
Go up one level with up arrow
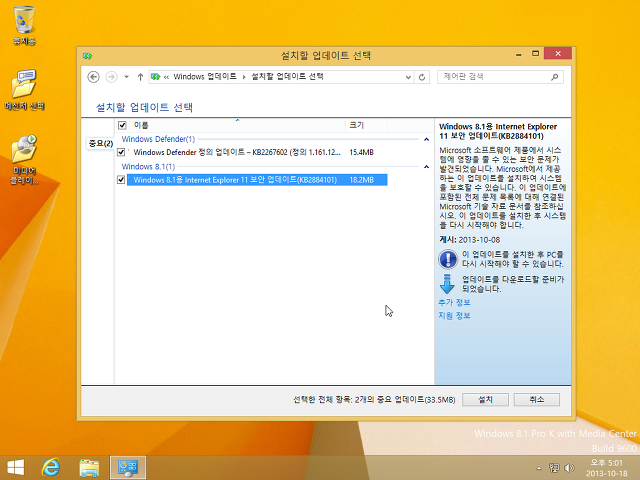[140, 77]
